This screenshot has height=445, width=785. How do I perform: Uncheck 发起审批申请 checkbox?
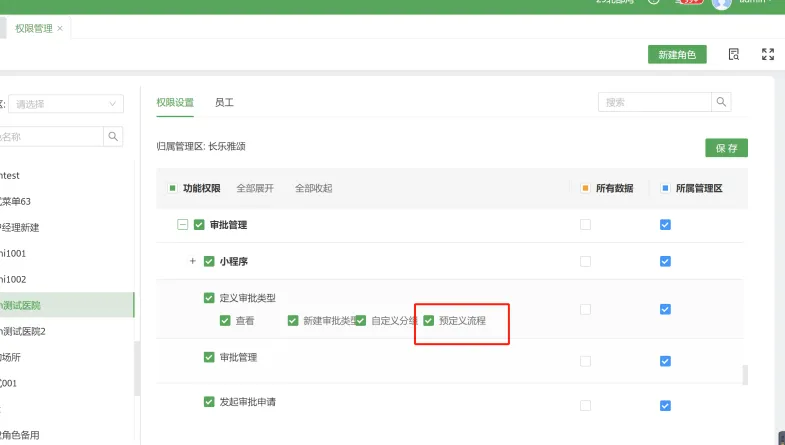click(209, 401)
